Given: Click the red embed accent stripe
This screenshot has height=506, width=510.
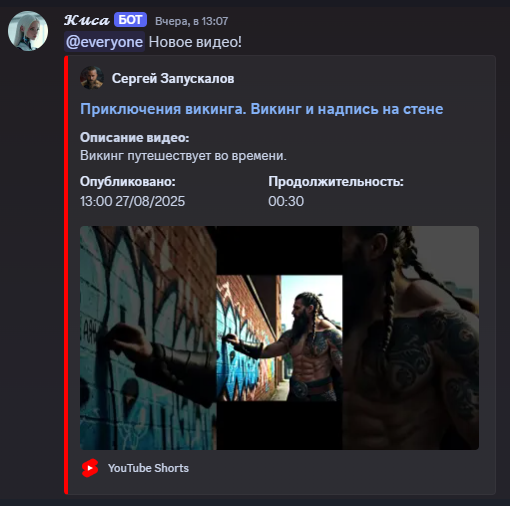Looking at the screenshot, I should click(x=66, y=275).
